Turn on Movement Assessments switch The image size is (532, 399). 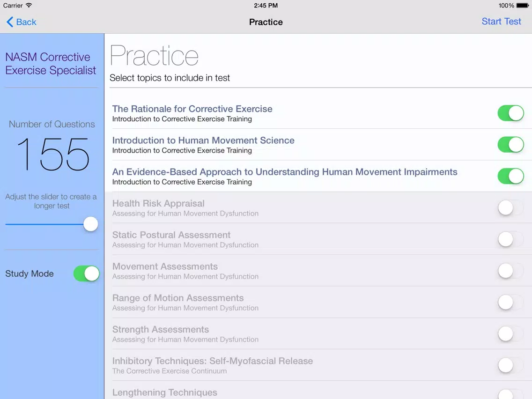510,271
